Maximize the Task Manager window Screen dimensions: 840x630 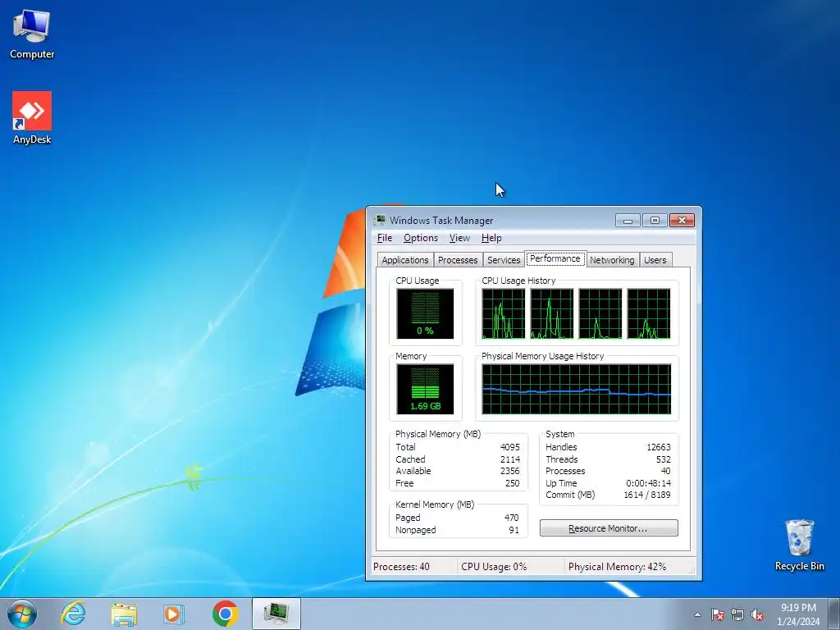point(655,220)
